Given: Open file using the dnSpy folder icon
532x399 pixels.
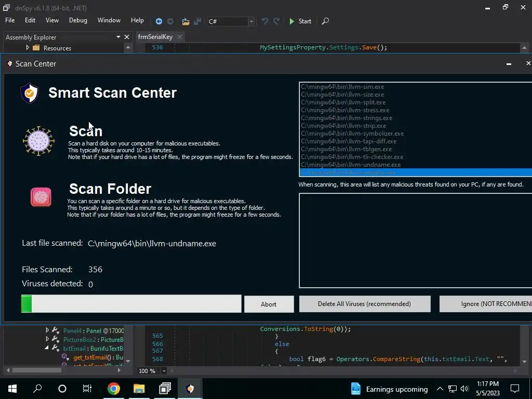Looking at the screenshot, I should point(185,21).
